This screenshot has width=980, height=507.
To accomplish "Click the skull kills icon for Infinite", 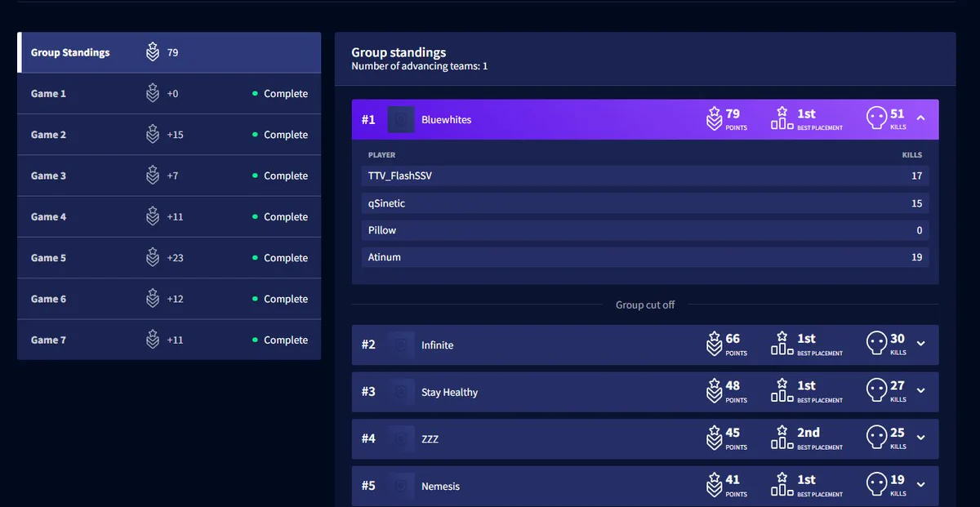I will [876, 344].
